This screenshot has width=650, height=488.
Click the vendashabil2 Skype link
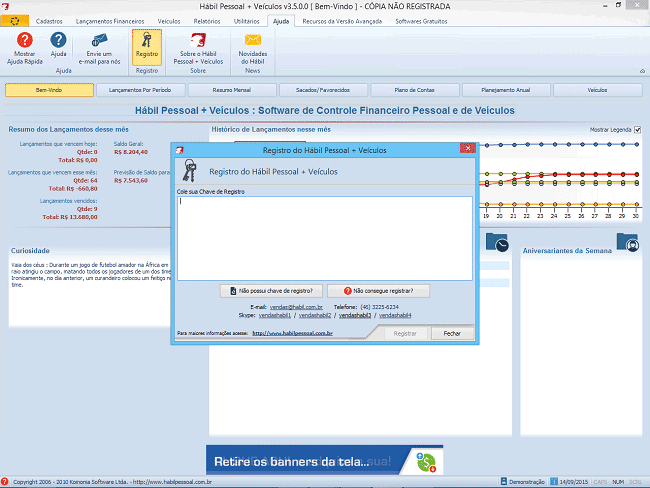coord(315,316)
